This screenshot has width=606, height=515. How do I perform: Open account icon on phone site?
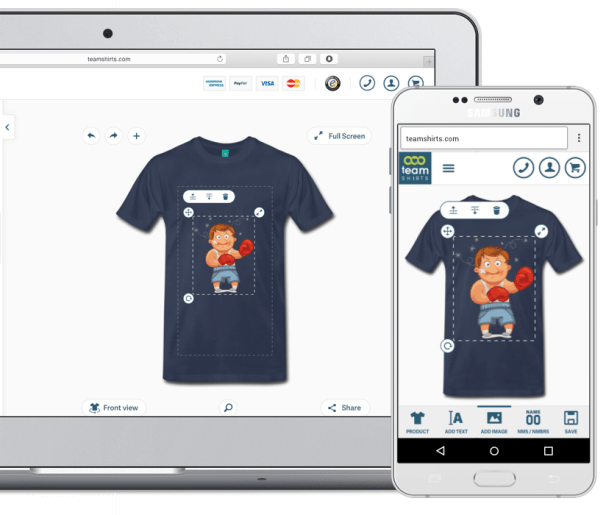pos(550,168)
